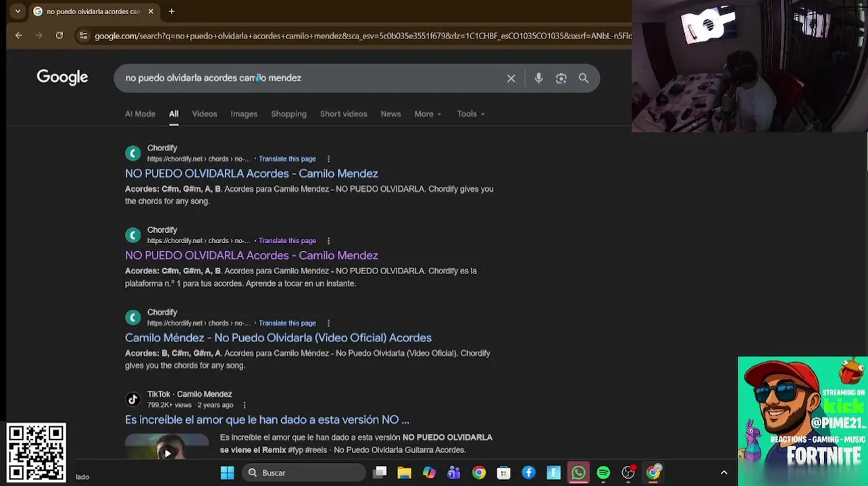The height and width of the screenshot is (486, 868).
Task: Translate this page for first Chordify result
Action: click(287, 159)
